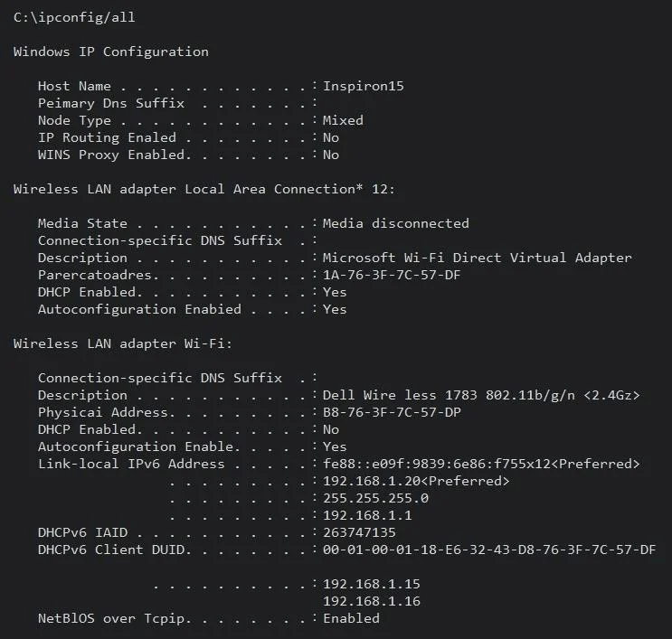The width and height of the screenshot is (672, 639).
Task: Click the 192.168.1.16 DNS server entry
Action: click(x=372, y=601)
